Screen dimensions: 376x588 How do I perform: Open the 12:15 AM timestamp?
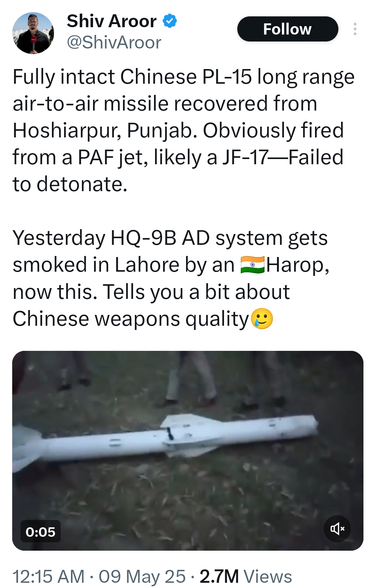49,576
